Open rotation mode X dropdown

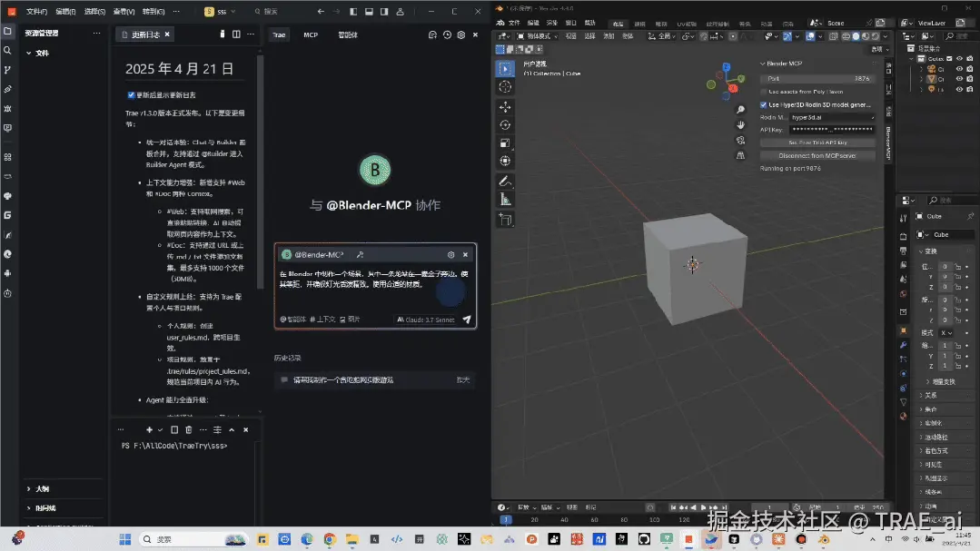[945, 333]
